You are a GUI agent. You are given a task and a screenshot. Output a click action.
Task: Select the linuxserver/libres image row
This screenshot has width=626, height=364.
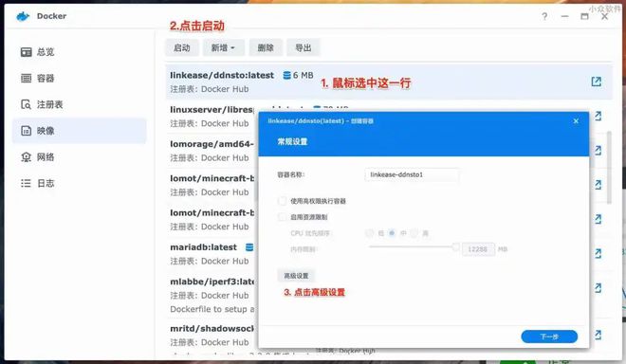pos(212,117)
